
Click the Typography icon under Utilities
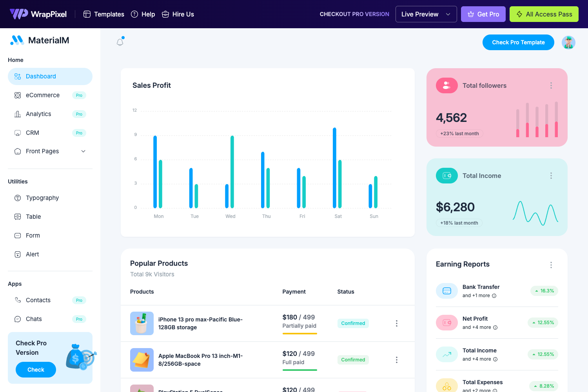point(17,198)
